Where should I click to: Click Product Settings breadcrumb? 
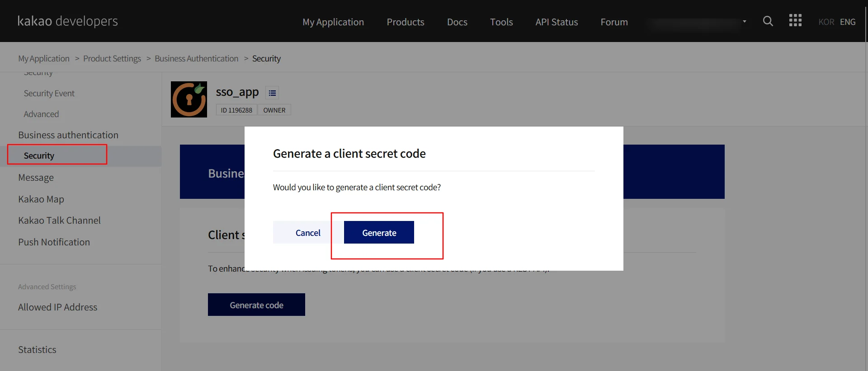point(112,59)
